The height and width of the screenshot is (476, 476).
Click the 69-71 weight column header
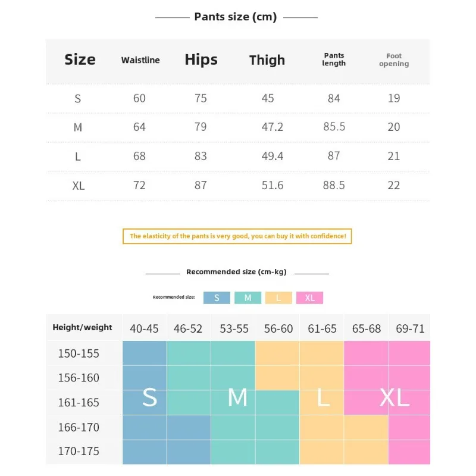tap(410, 328)
